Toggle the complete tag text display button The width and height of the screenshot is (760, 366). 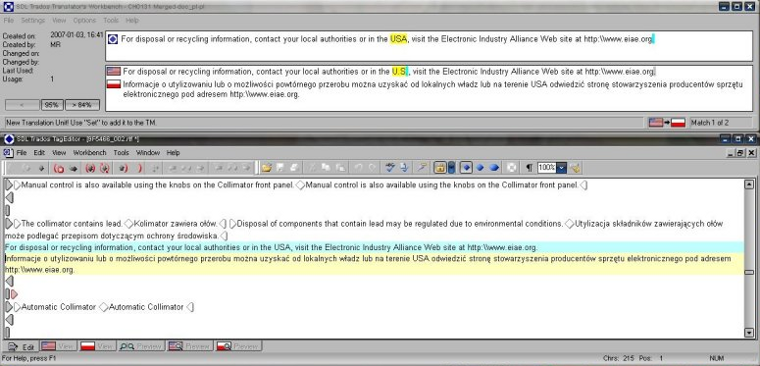[x=494, y=168]
